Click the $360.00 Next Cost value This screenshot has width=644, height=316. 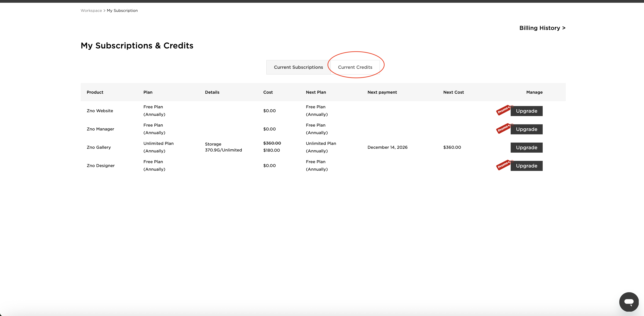tap(452, 147)
